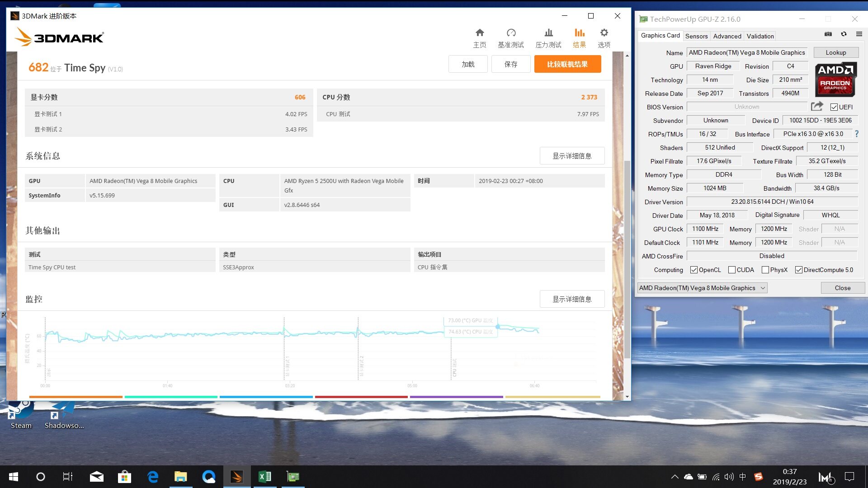Click the scroll down arrow in 3DMark
The width and height of the screenshot is (868, 488).
tap(627, 396)
